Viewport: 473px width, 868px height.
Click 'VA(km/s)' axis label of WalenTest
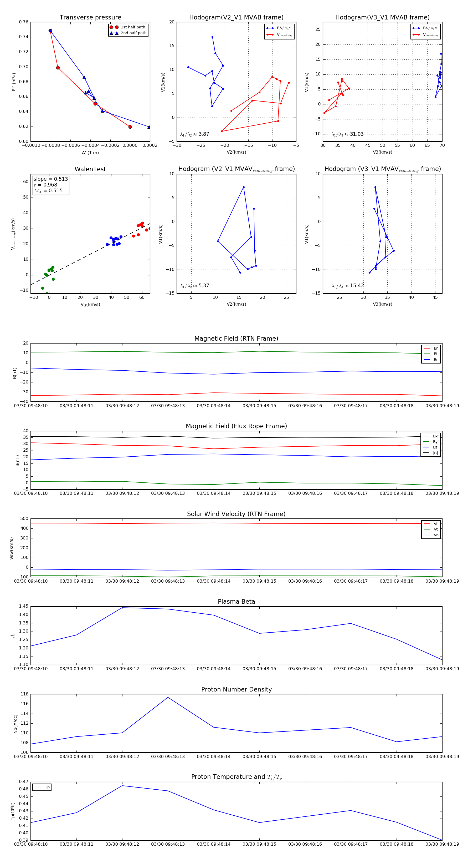pos(90,305)
